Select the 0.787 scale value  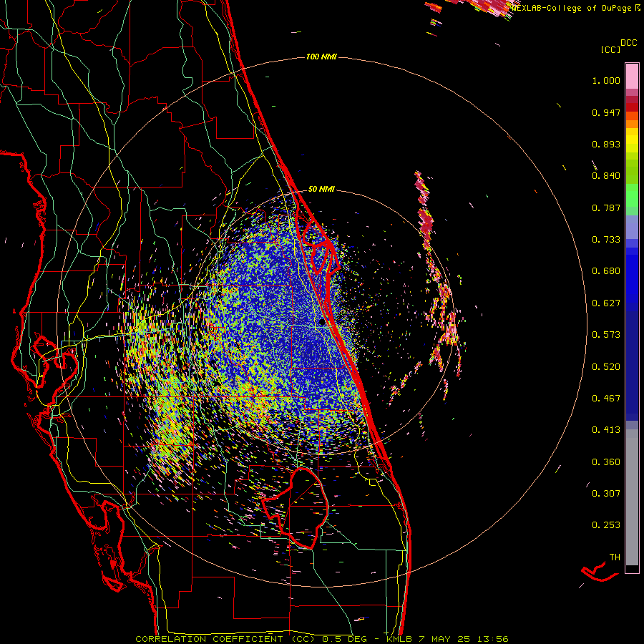tap(606, 208)
